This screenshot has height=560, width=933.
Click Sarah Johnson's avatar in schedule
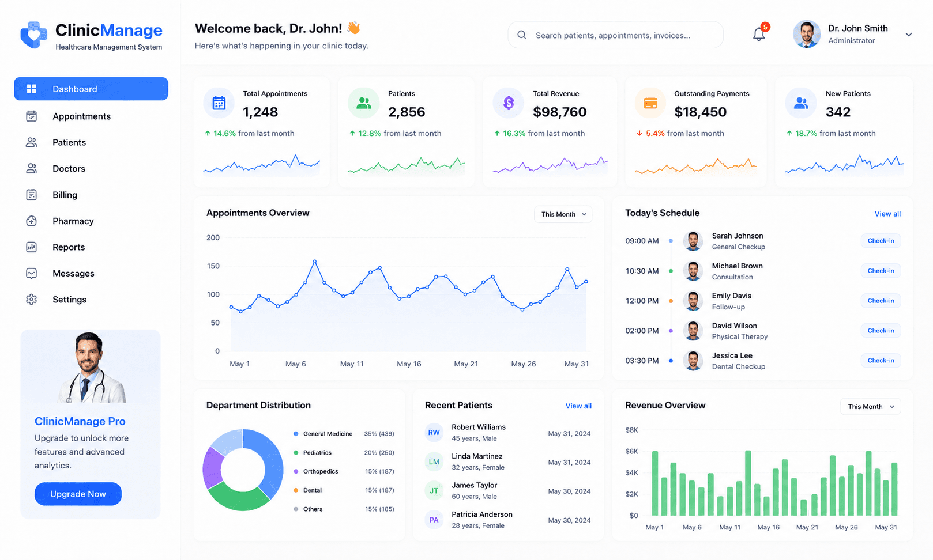(x=693, y=241)
